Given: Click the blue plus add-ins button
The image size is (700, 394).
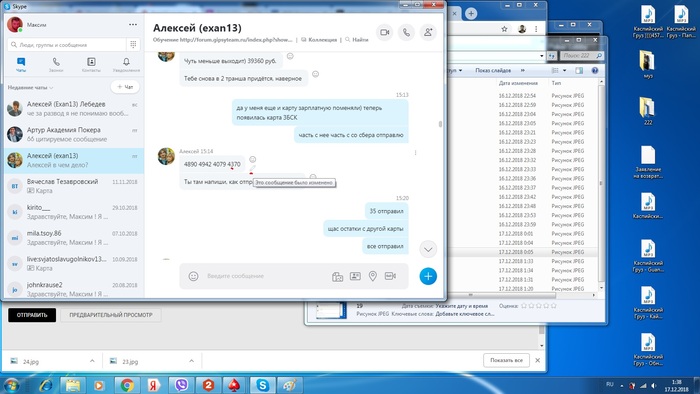Looking at the screenshot, I should coord(428,276).
